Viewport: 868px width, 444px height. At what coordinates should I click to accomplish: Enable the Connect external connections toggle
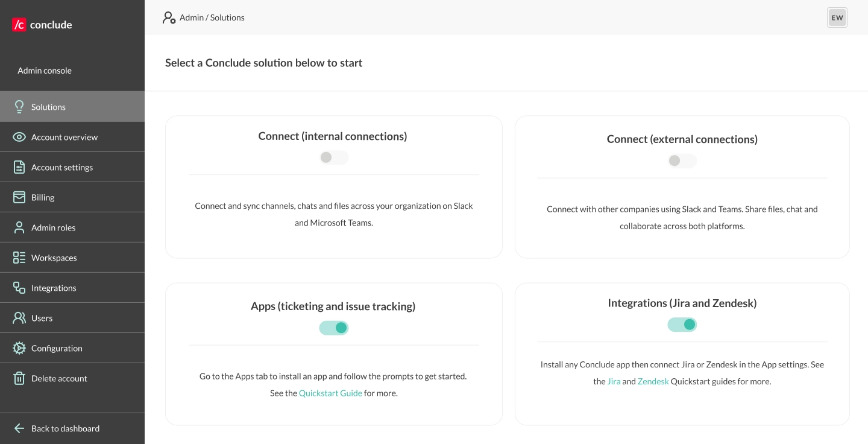(x=682, y=160)
